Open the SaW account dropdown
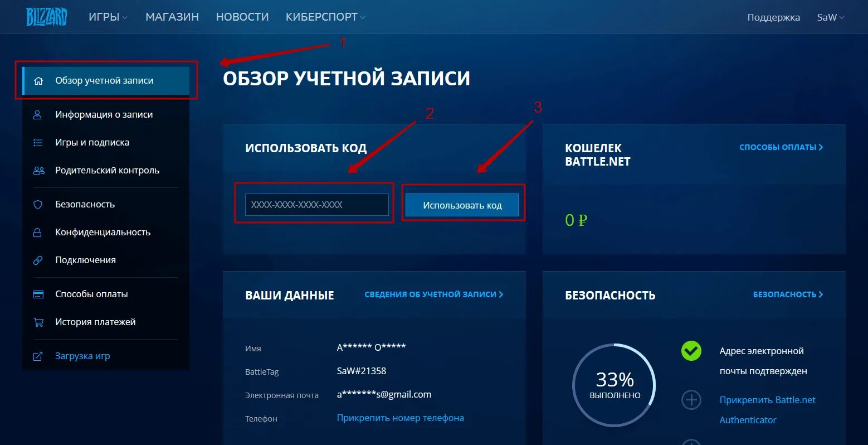The height and width of the screenshot is (445, 868). (831, 17)
